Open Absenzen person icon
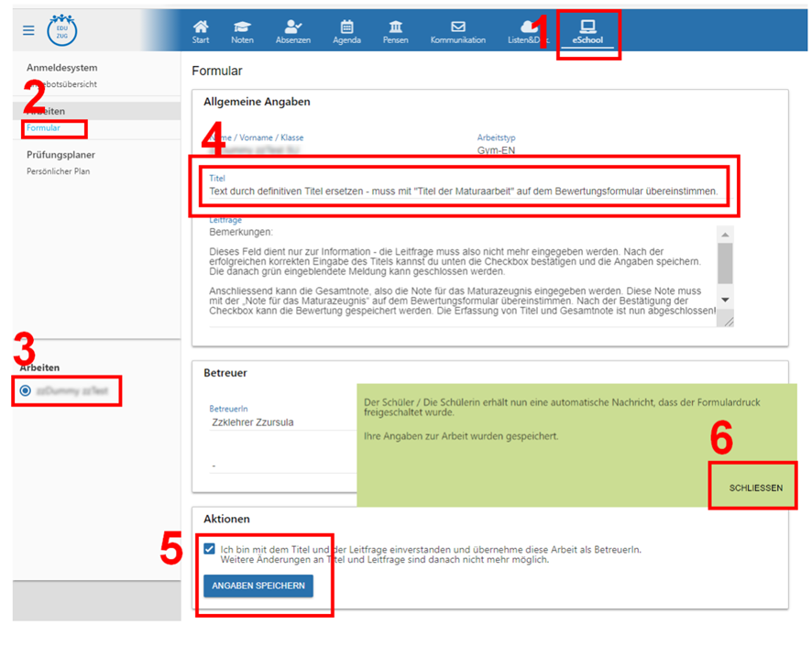Screen dimensions: 812x647 [293, 32]
